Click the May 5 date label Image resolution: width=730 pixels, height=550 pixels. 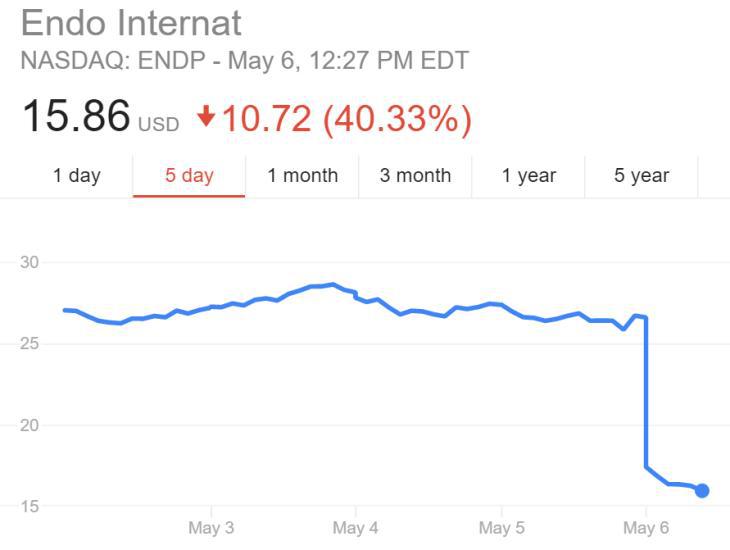click(501, 528)
